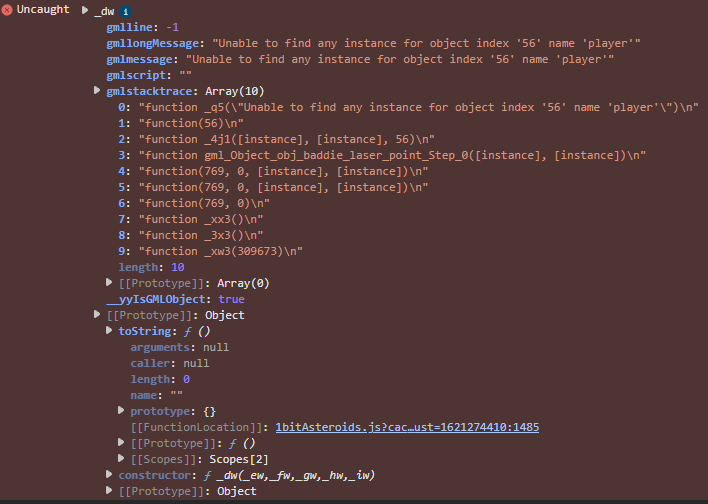This screenshot has width=708, height=504.
Task: Open the 1bitAsteroids.js function location link
Action: [x=407, y=427]
